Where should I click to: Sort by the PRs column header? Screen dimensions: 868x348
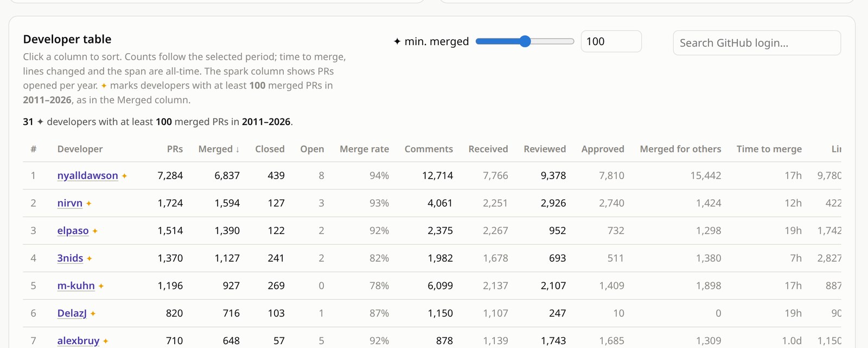click(x=175, y=149)
